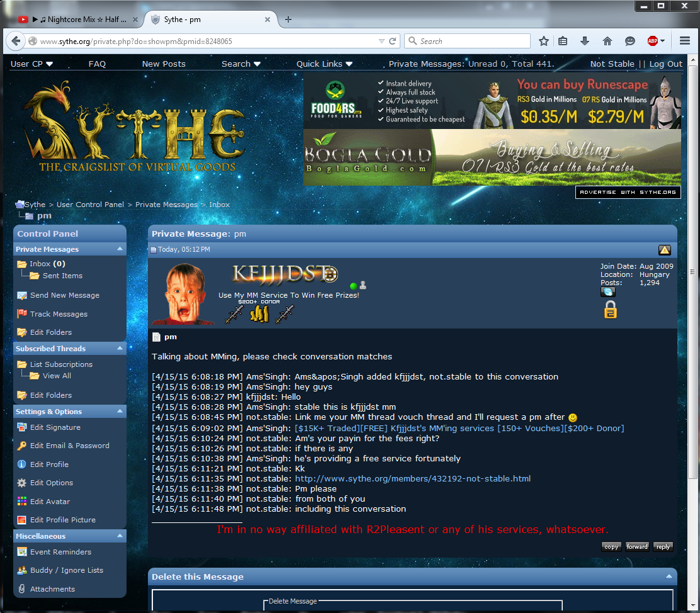Go to browser home icon

pyautogui.click(x=607, y=41)
